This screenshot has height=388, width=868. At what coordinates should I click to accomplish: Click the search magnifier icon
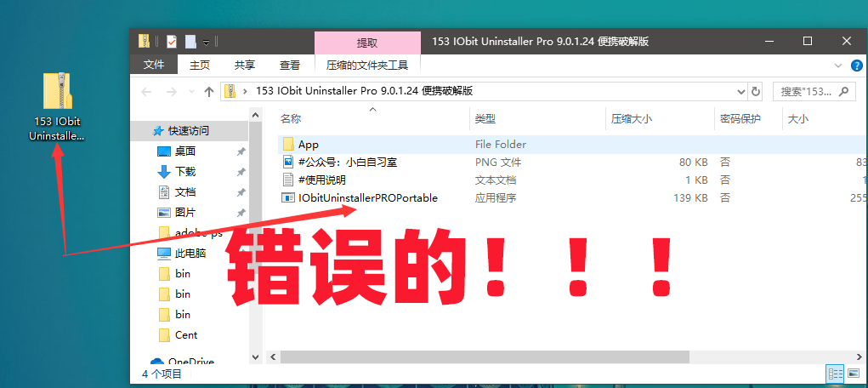coord(843,91)
